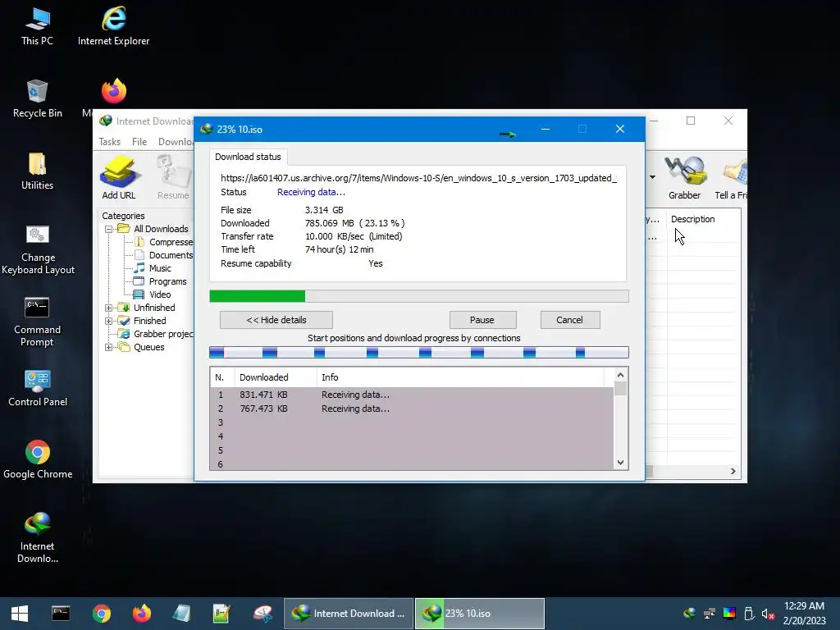Open the Grabber tool in IDM window
The image size is (840, 630).
click(x=685, y=178)
